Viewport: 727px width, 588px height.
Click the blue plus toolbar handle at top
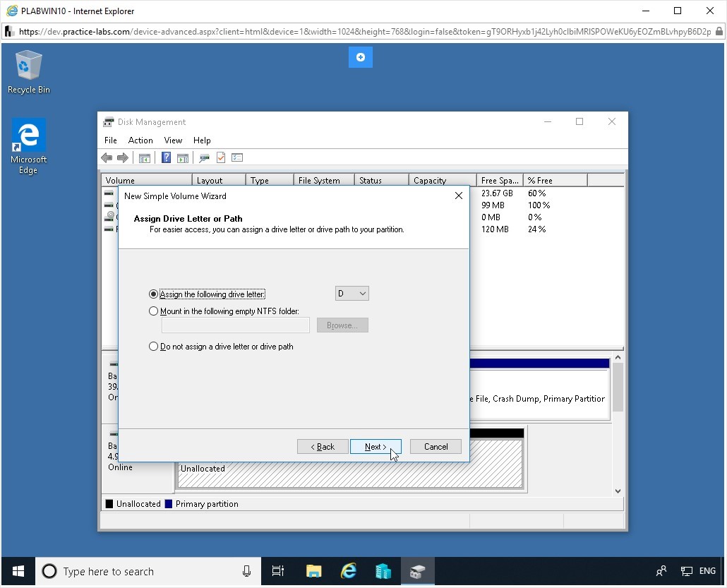[360, 57]
